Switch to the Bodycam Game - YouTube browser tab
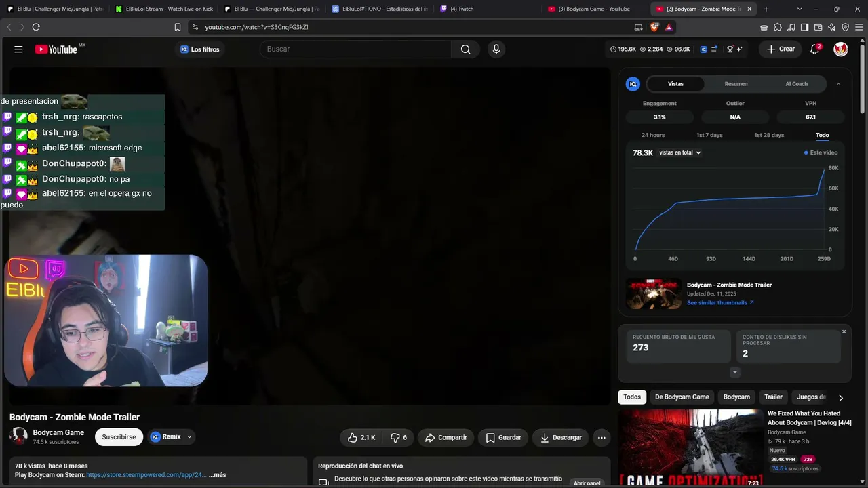 [596, 9]
